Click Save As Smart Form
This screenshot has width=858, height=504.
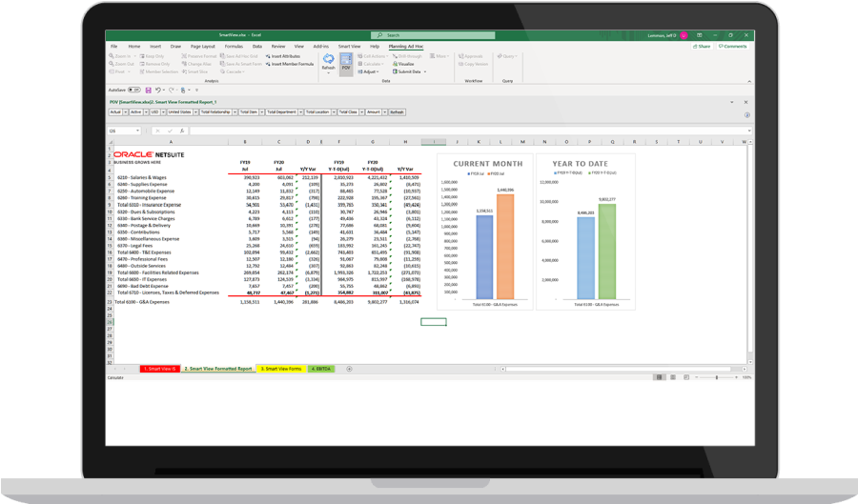pyautogui.click(x=241, y=64)
